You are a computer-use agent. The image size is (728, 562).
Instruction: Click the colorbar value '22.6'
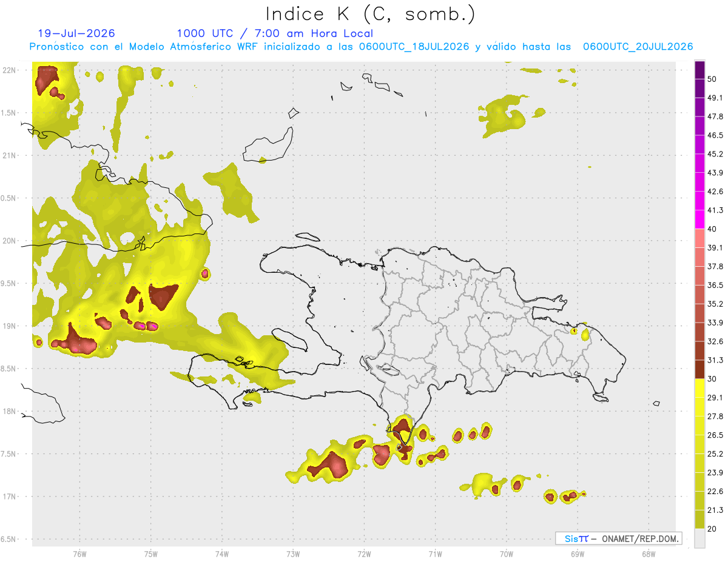[x=715, y=492]
